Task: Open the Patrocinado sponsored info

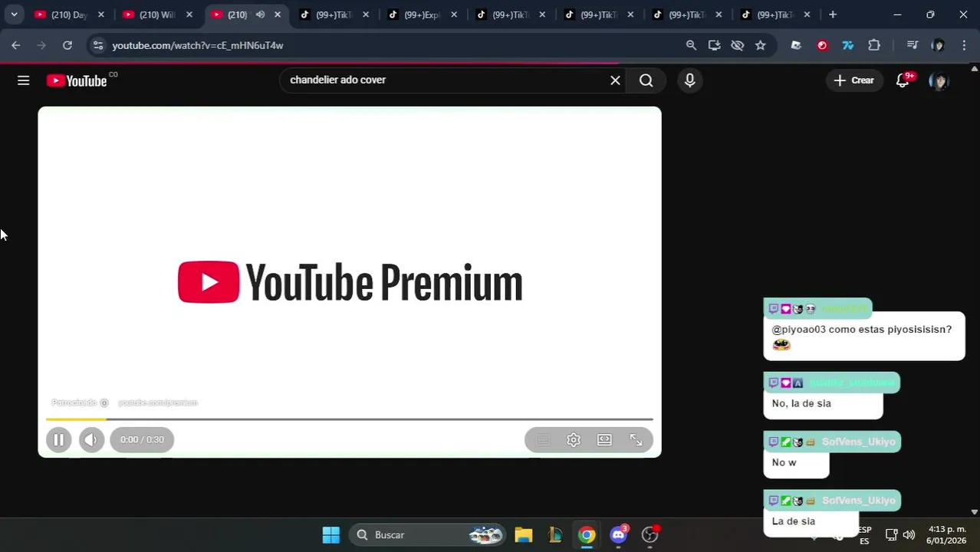Action: pos(80,402)
